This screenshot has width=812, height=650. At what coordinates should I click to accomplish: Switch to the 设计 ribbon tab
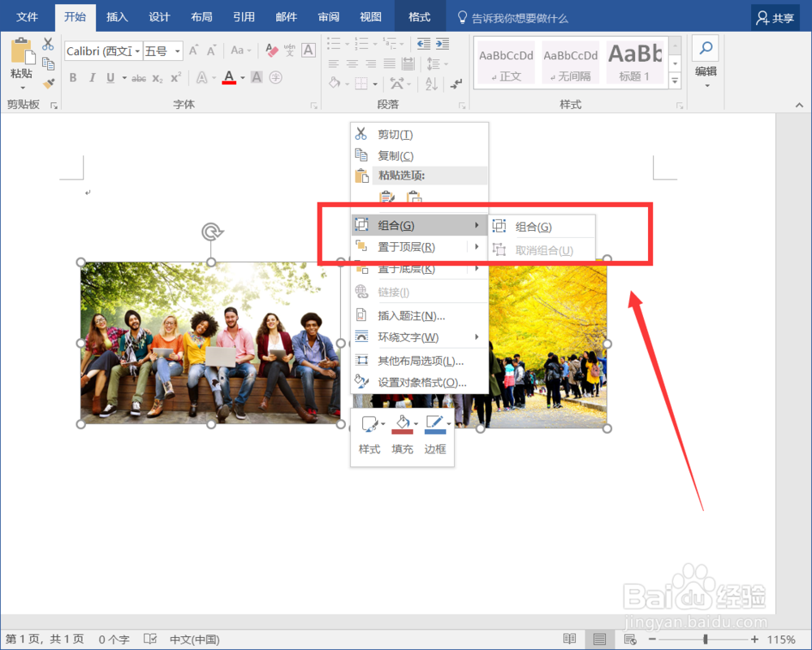point(159,17)
